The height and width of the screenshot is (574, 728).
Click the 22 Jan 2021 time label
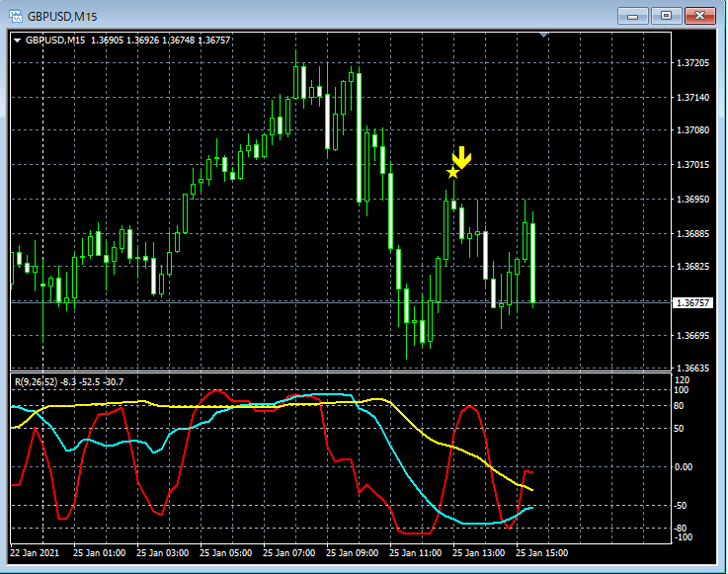point(35,552)
